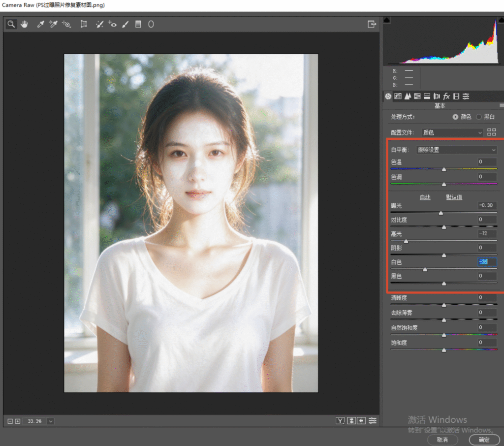Click the 色温 temperature value field
This screenshot has height=446, width=504.
[487, 162]
